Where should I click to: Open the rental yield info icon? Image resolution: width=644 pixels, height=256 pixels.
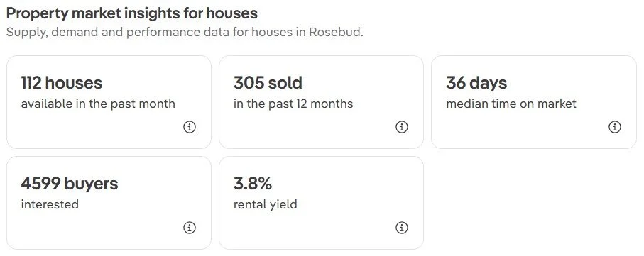click(x=402, y=228)
